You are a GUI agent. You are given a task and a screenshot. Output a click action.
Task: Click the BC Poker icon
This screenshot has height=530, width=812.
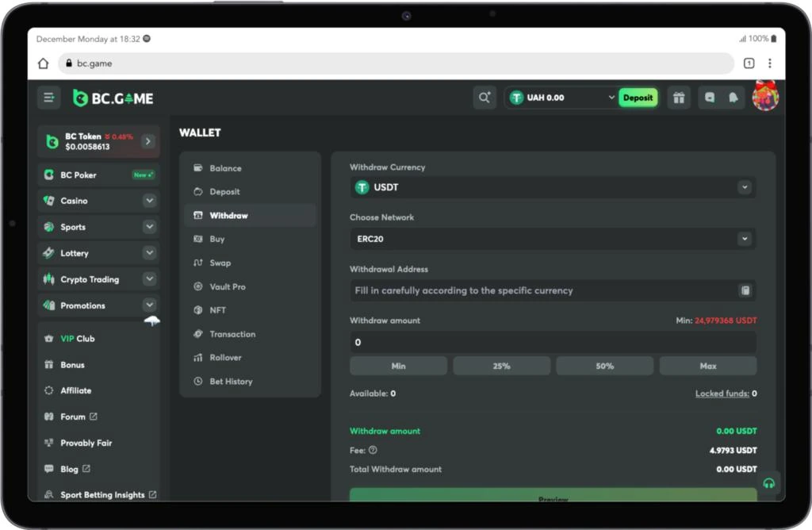(48, 175)
